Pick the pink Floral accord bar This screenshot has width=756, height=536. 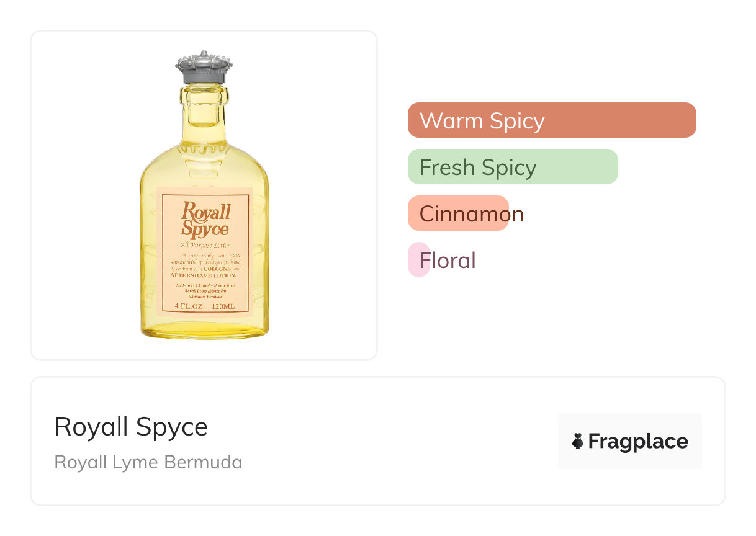coord(419,260)
